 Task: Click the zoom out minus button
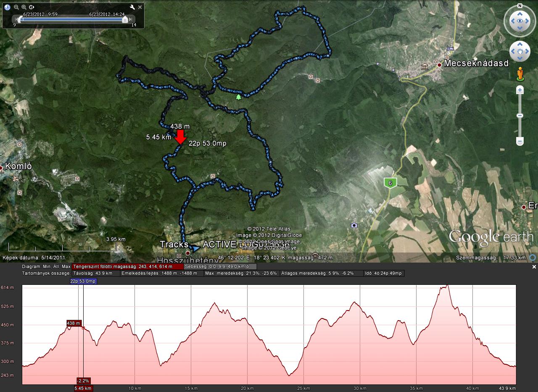point(520,142)
